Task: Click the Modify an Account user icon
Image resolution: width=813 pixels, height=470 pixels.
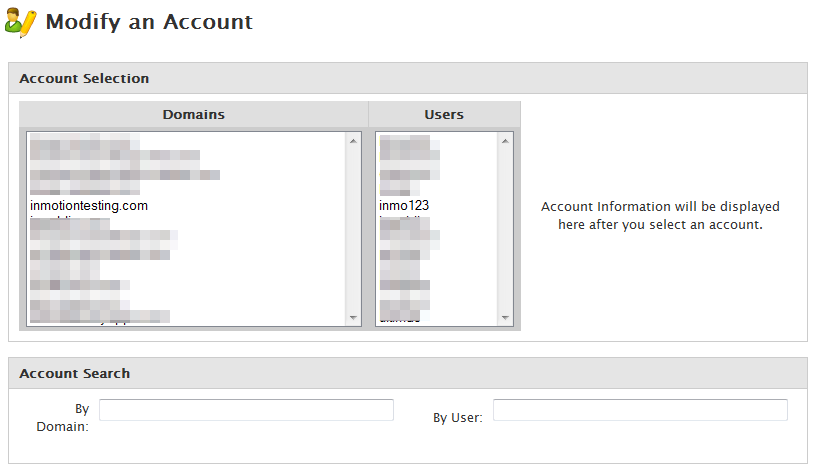Action: [x=21, y=22]
